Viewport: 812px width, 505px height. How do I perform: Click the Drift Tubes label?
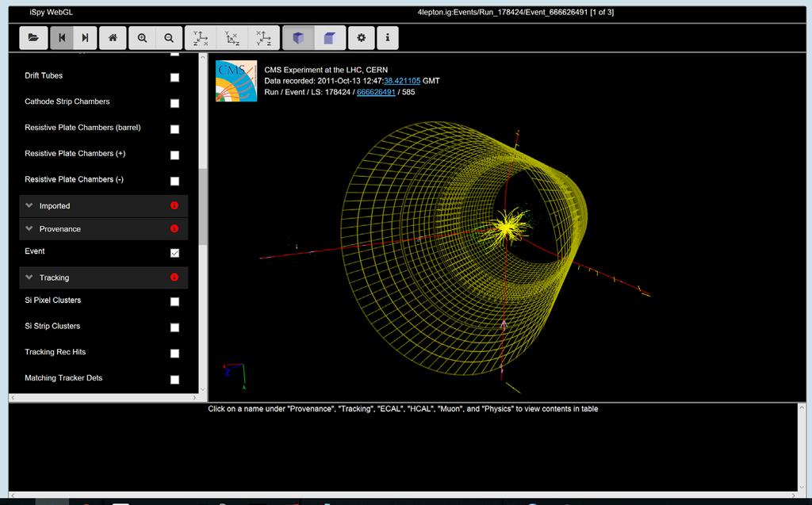(x=44, y=75)
